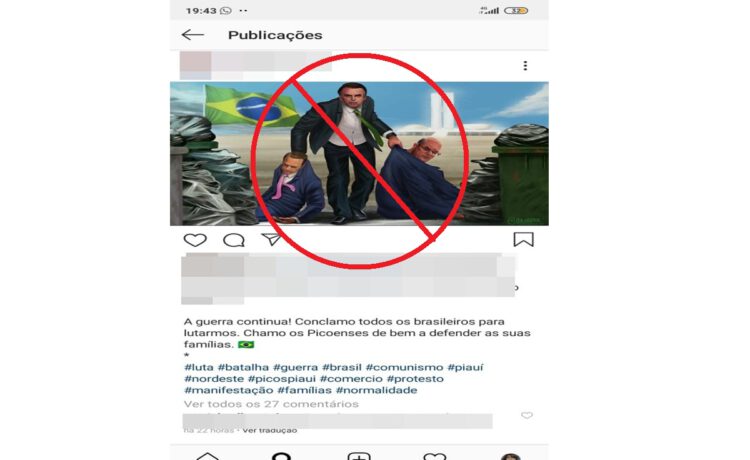Tap the WhatsApp notification status icon

point(225,11)
